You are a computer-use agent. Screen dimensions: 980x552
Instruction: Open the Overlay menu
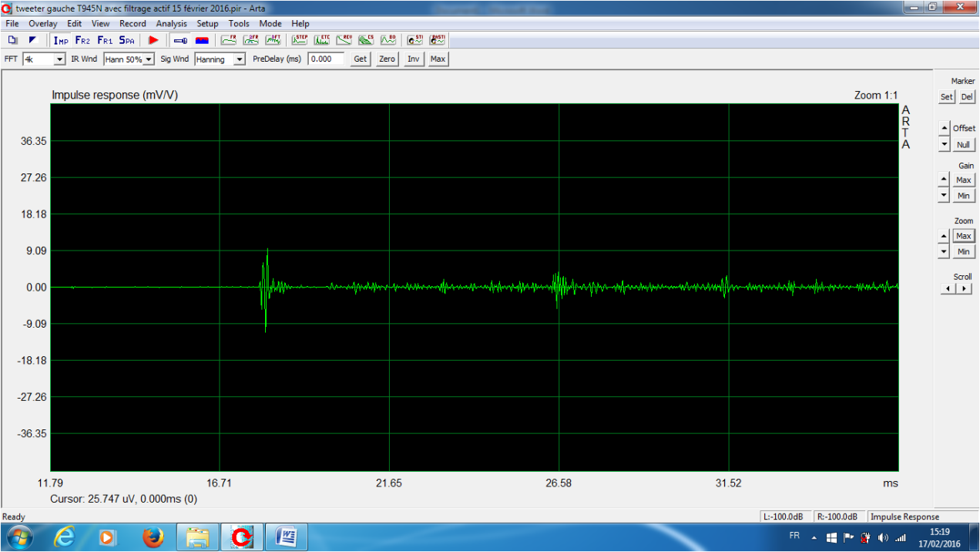[43, 24]
